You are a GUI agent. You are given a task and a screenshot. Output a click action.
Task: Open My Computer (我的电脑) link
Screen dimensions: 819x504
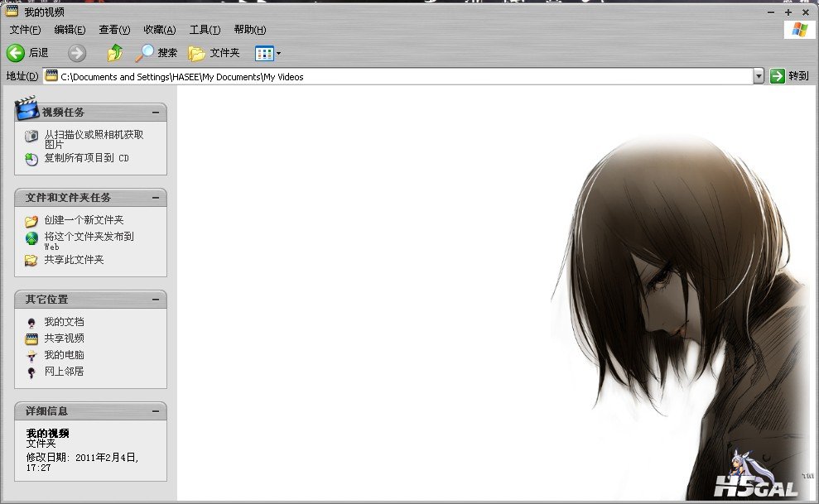pyautogui.click(x=64, y=355)
